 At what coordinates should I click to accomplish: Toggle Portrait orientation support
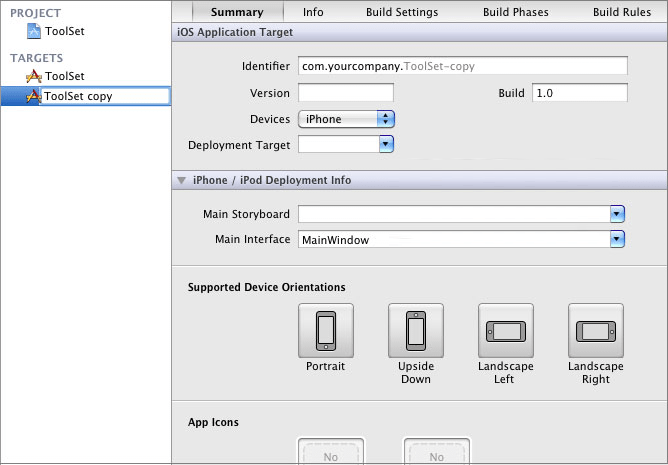pos(325,330)
